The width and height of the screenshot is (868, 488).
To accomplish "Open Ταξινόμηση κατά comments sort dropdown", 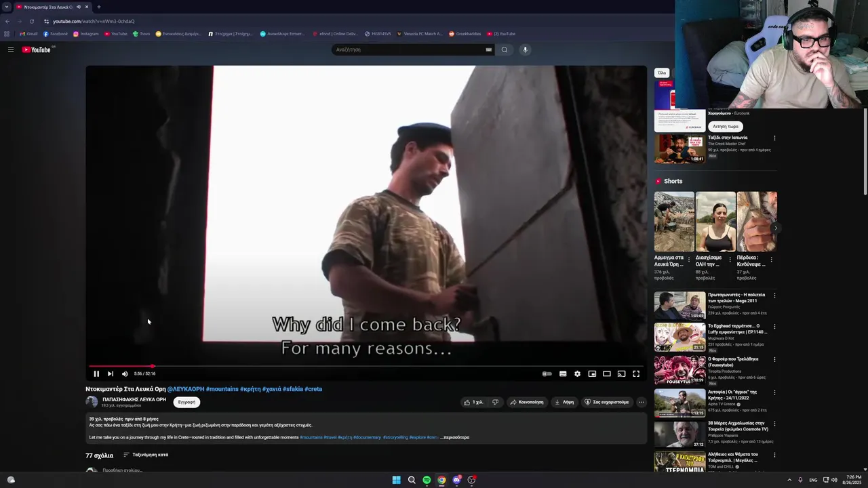I will point(146,455).
